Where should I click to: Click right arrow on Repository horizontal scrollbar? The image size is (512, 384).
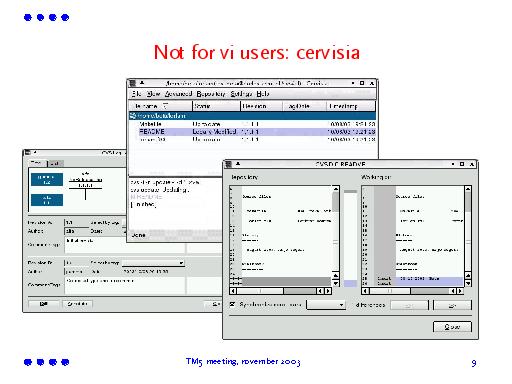(328, 291)
